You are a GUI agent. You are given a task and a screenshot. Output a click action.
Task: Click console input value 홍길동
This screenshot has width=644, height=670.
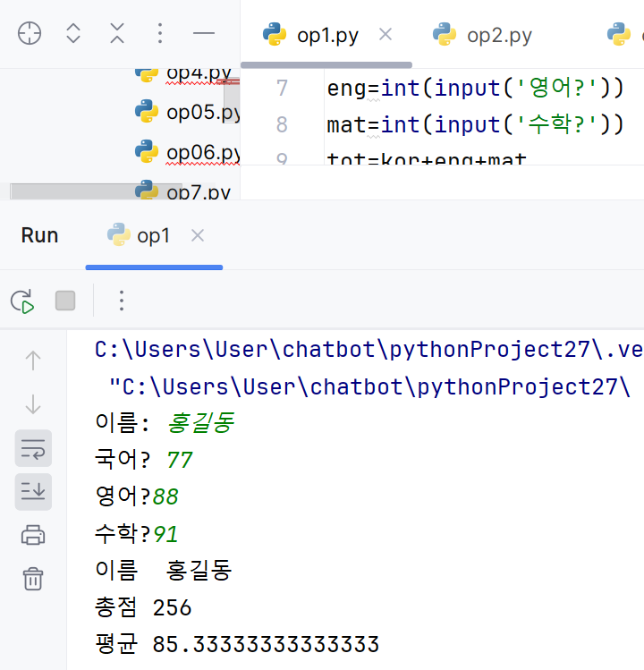(201, 423)
